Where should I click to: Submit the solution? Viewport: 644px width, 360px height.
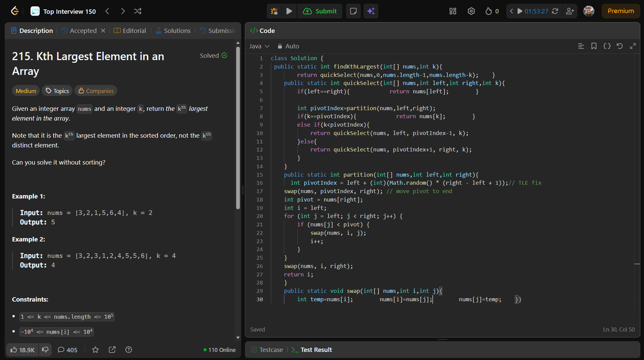(320, 11)
